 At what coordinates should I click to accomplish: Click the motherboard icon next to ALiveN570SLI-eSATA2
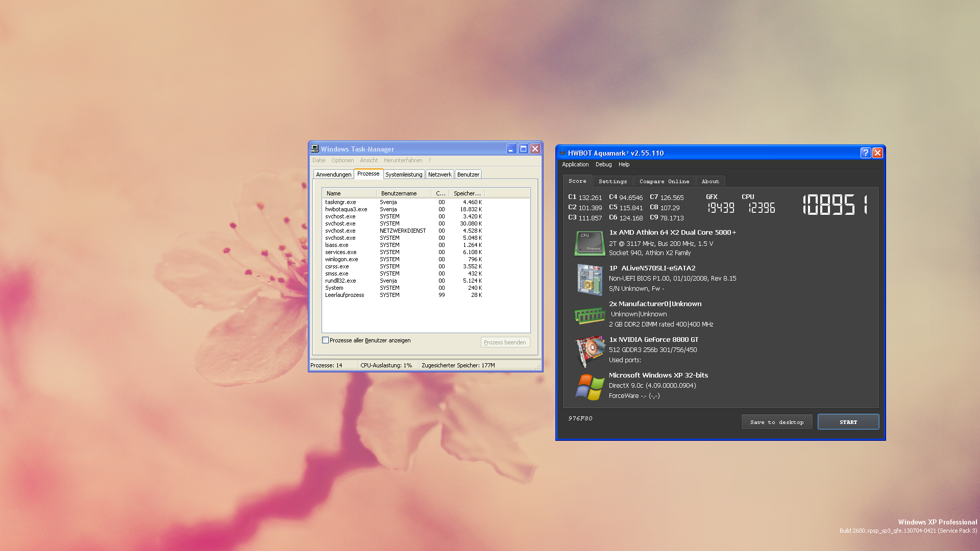click(590, 280)
